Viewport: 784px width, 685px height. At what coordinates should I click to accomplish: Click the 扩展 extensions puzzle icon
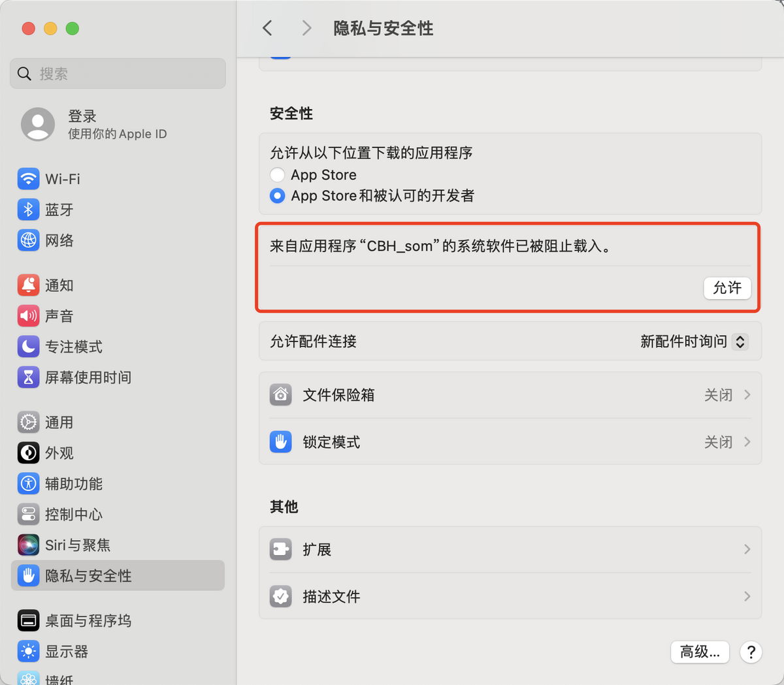(x=281, y=549)
